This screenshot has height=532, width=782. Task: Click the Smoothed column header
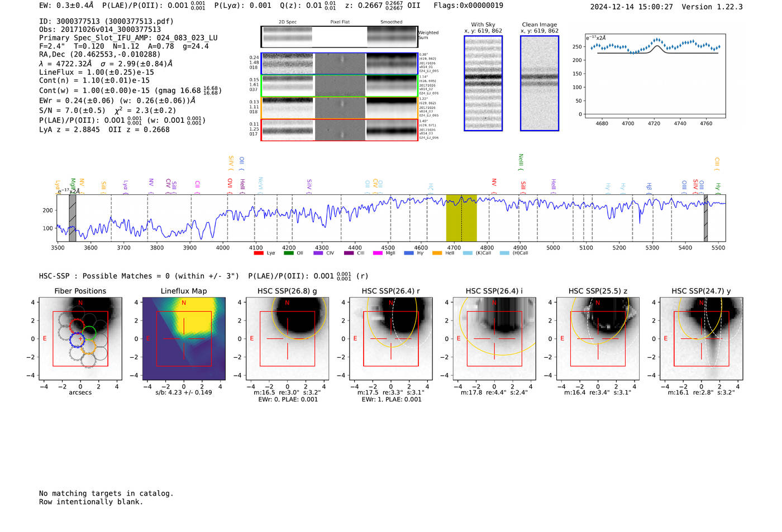392,22
